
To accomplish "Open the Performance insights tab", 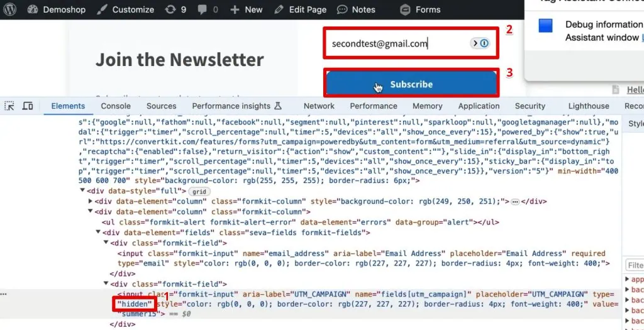I will [236, 106].
